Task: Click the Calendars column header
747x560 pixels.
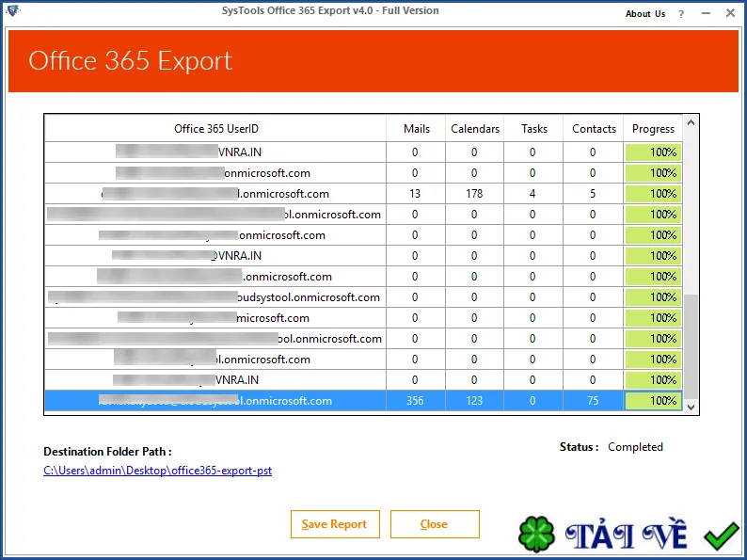Action: coord(474,129)
